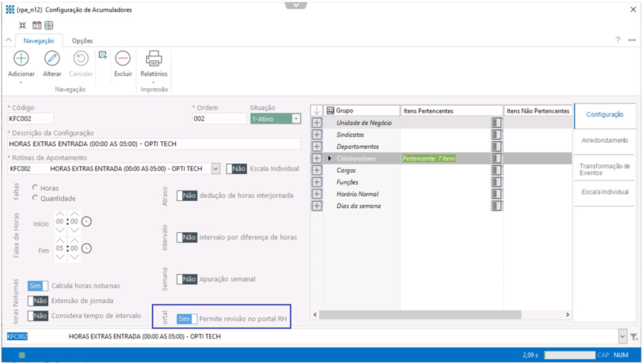Click the help question mark icon

click(617, 40)
